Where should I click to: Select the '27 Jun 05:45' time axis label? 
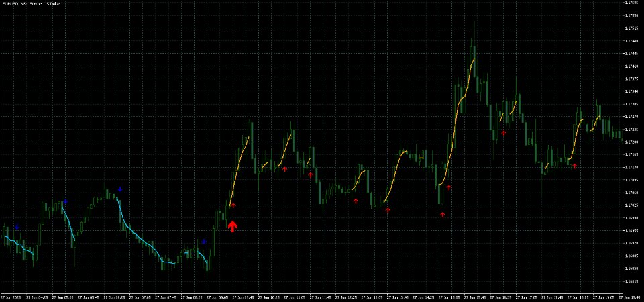click(89, 296)
